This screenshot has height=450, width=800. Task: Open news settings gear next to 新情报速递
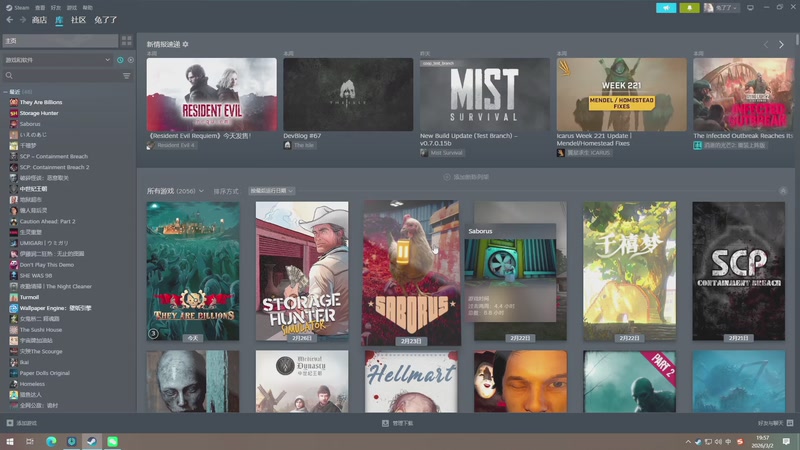tap(185, 44)
